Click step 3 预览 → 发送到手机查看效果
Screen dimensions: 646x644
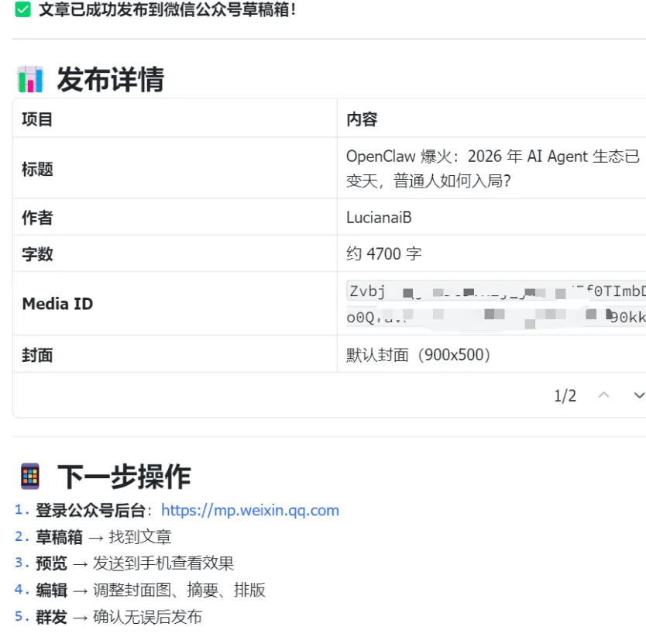tap(135, 563)
